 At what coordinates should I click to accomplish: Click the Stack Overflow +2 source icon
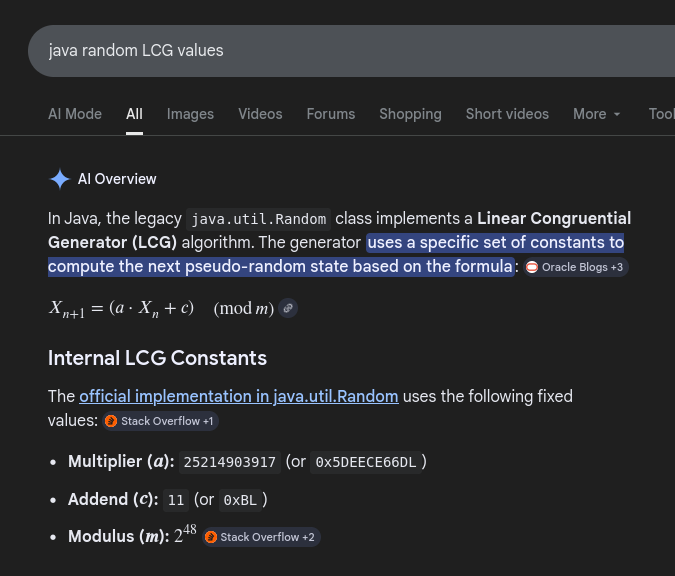click(211, 537)
